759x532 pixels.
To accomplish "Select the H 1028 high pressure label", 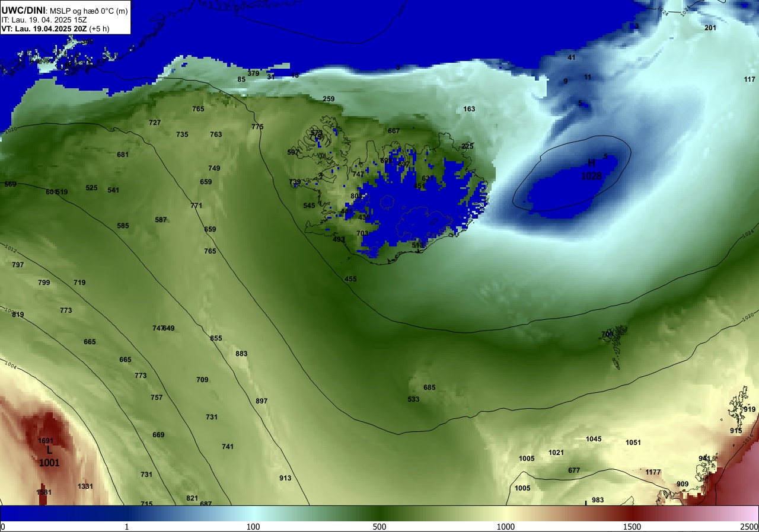I will tap(591, 169).
